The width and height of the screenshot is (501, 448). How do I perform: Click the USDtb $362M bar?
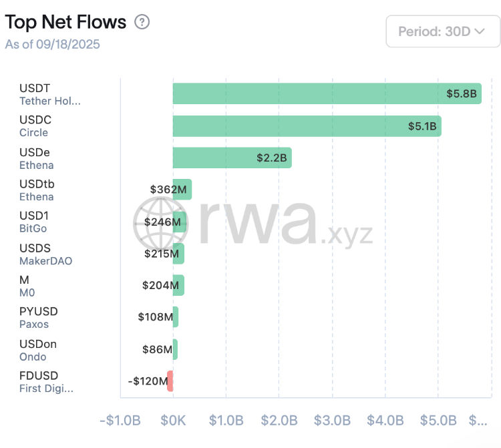(x=182, y=190)
